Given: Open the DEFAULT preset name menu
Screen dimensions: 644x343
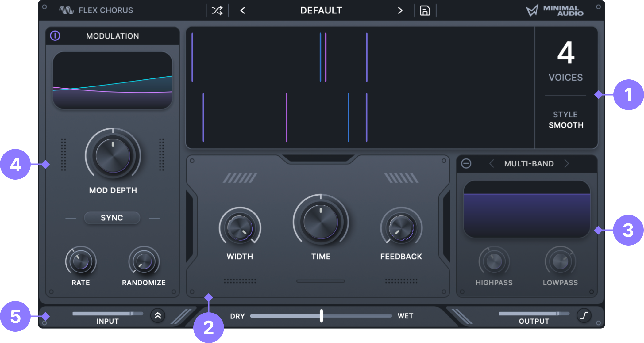Looking at the screenshot, I should (321, 11).
